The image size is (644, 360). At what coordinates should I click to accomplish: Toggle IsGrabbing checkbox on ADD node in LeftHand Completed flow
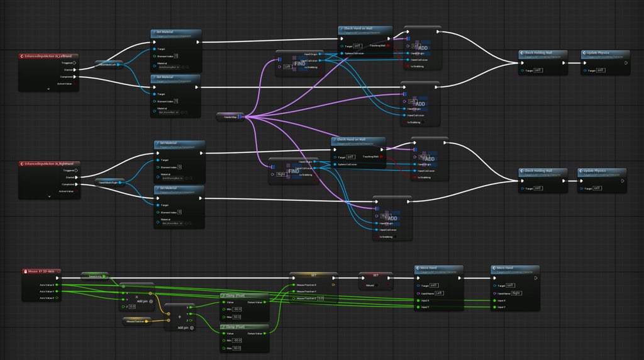[422, 122]
